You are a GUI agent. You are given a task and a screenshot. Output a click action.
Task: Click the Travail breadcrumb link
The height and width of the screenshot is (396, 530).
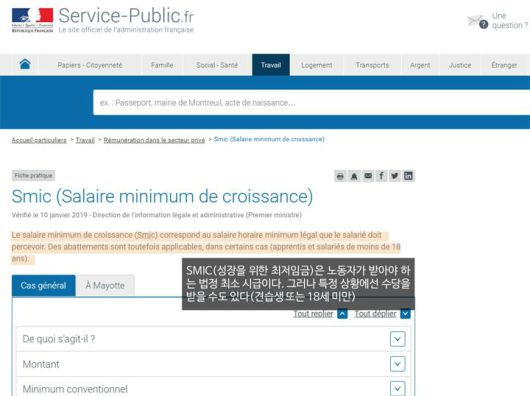point(85,140)
